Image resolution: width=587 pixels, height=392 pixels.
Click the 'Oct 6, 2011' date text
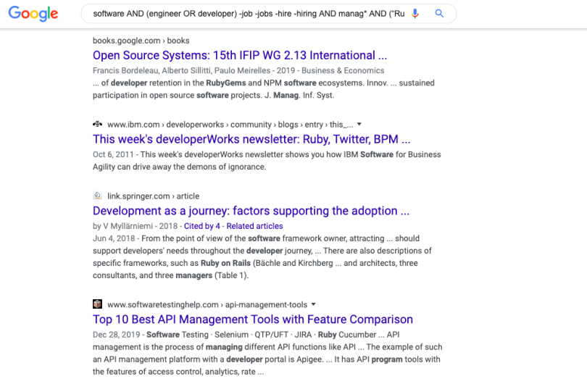113,154
